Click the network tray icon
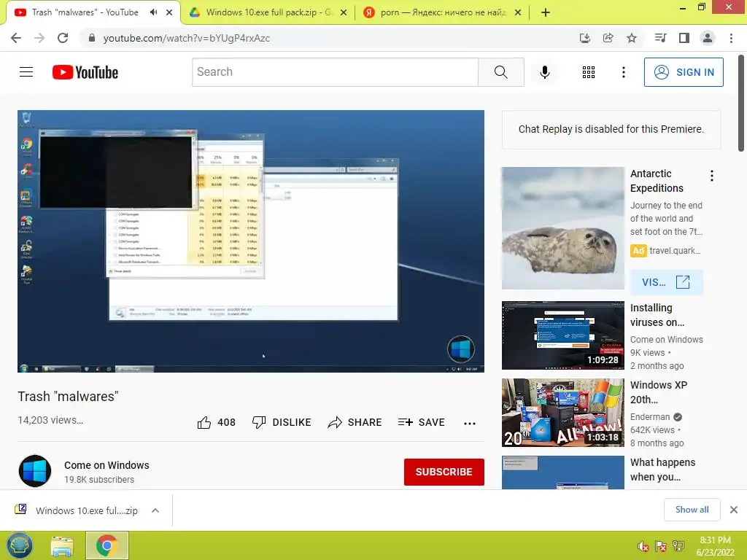The image size is (747, 560). pos(678,546)
